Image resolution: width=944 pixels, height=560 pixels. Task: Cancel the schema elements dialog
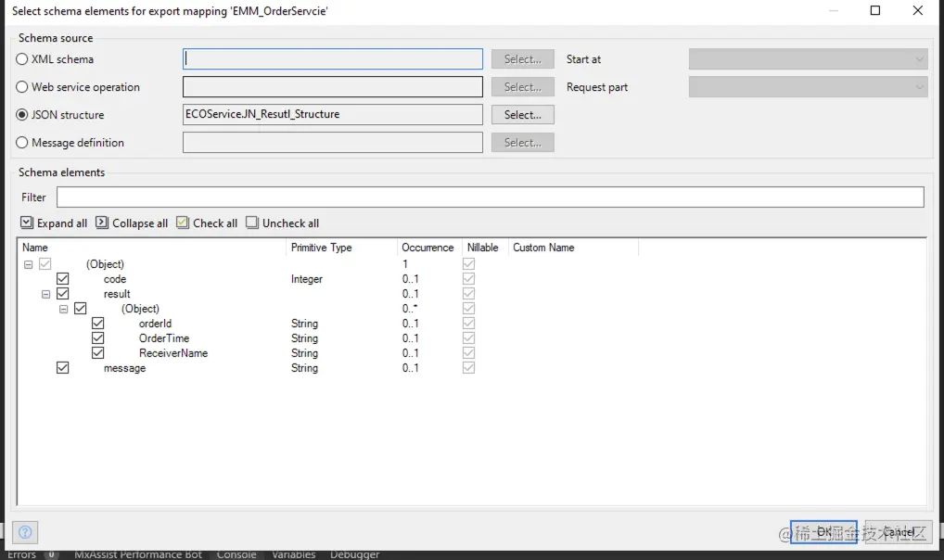point(899,531)
